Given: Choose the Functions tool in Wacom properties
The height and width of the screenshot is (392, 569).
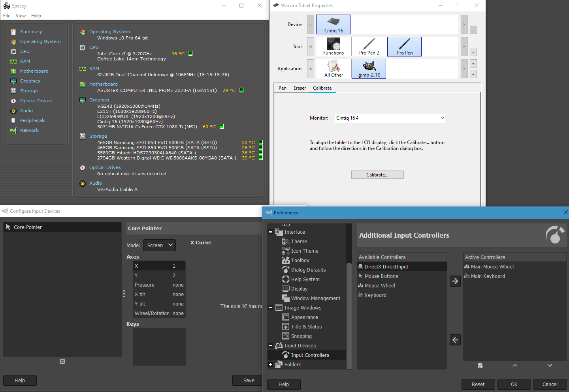Looking at the screenshot, I should [x=333, y=47].
